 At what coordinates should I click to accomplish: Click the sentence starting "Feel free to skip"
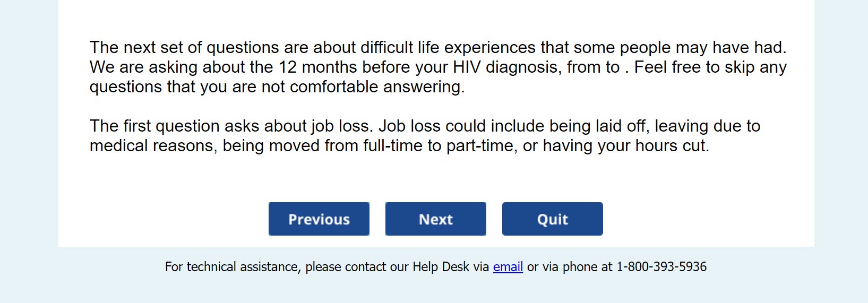(710, 67)
